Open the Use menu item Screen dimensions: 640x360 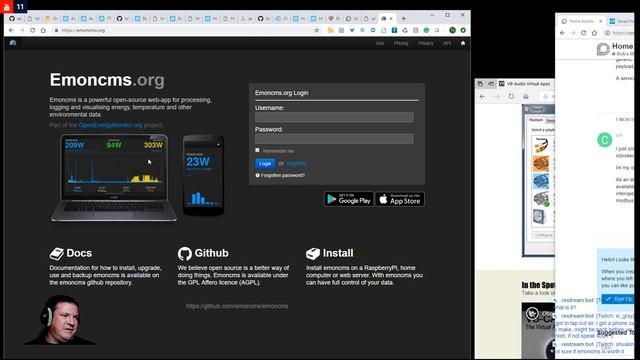(380, 43)
